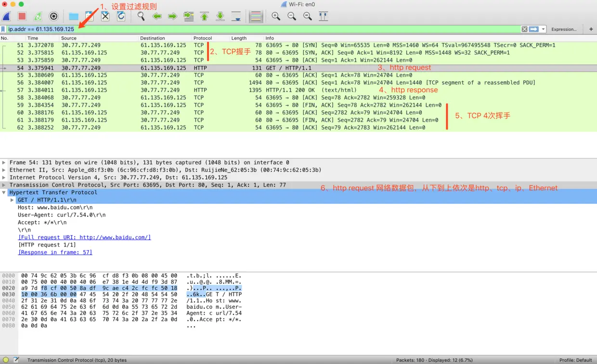Select packet 56 with the reassembled PDU segment
This screenshot has width=597, height=364.
click(298, 83)
